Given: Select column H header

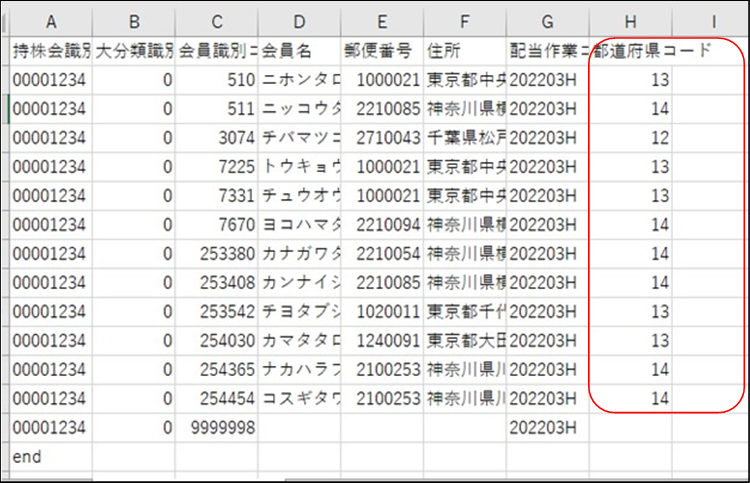Looking at the screenshot, I should [x=630, y=22].
